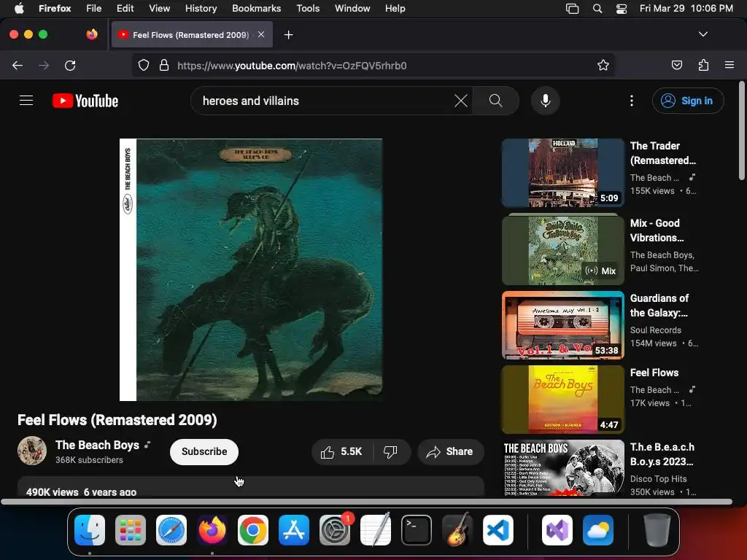This screenshot has width=747, height=560.
Task: Open the File menu
Action: pyautogui.click(x=93, y=8)
